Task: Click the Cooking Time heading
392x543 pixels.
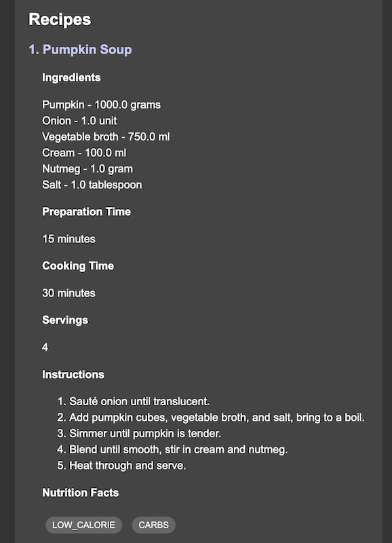Action: coord(78,266)
